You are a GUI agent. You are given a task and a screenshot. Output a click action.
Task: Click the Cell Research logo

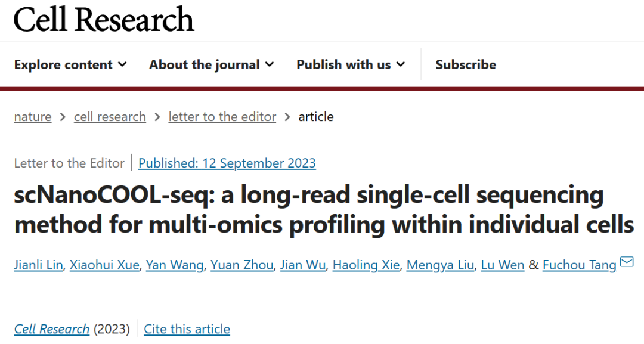point(103,20)
